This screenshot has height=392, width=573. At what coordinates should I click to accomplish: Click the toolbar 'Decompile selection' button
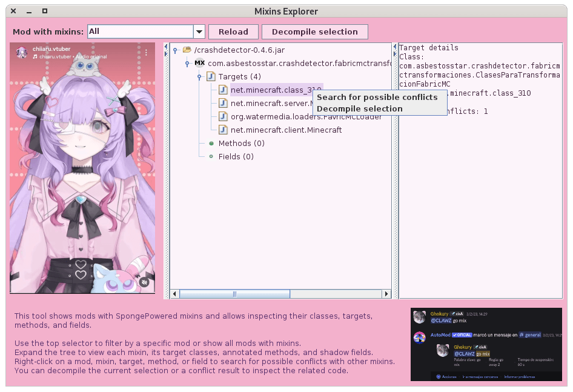(314, 32)
